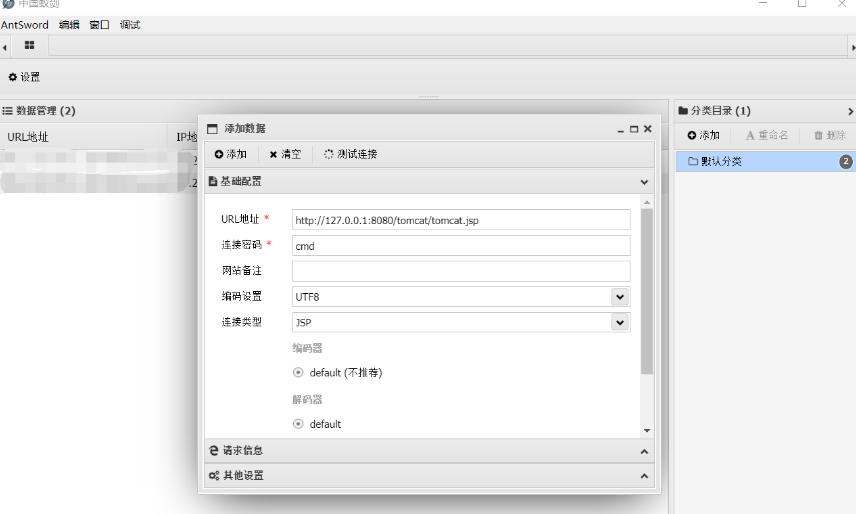Open the 连接类型 JSP dropdown
The image size is (856, 514).
click(x=620, y=322)
